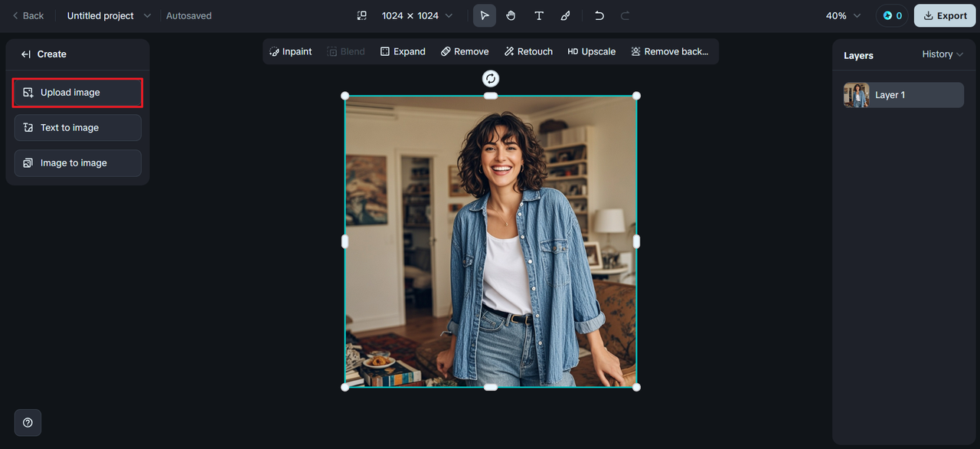Activate the HD Upscale tool

click(x=591, y=51)
